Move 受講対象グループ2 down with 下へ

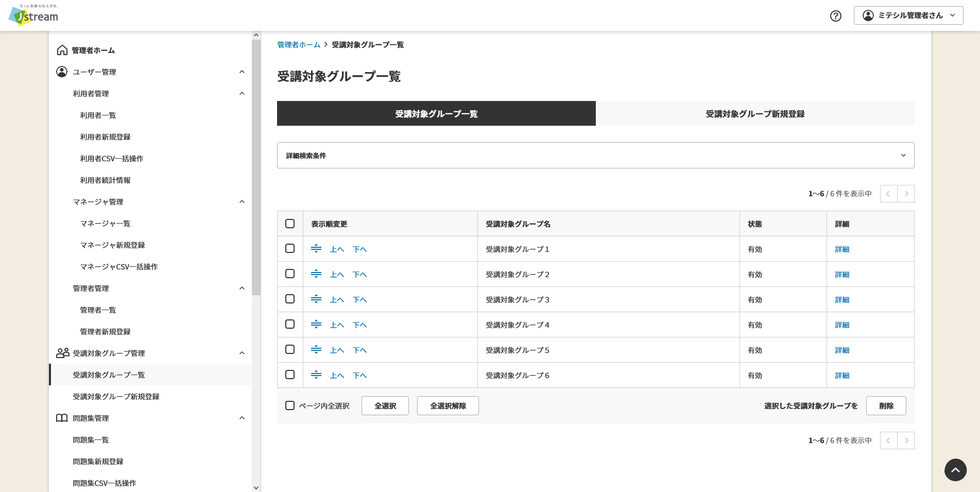359,275
